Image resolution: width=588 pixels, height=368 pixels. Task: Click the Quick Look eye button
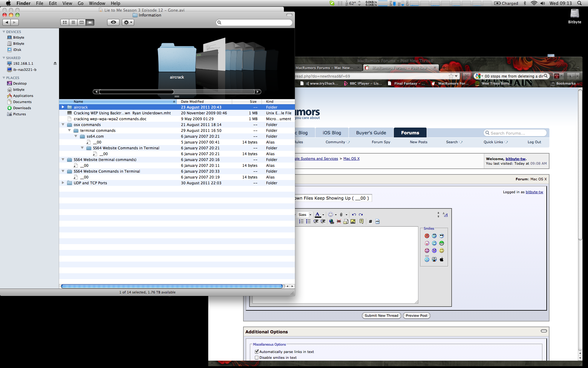(x=113, y=22)
